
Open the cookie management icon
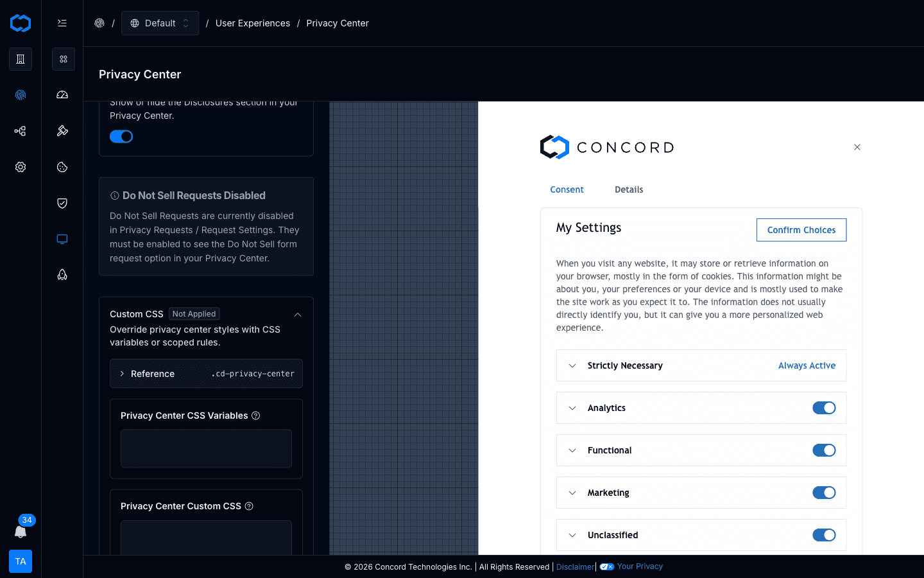62,167
